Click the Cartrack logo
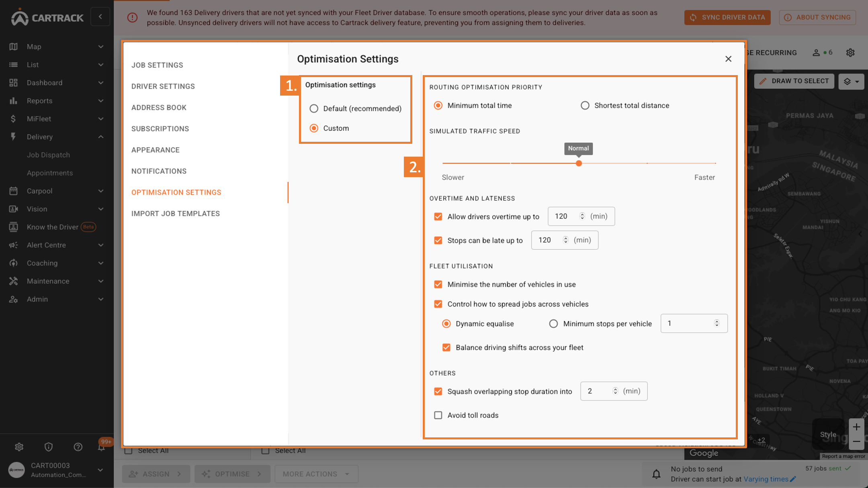Image resolution: width=868 pixels, height=488 pixels. click(47, 17)
